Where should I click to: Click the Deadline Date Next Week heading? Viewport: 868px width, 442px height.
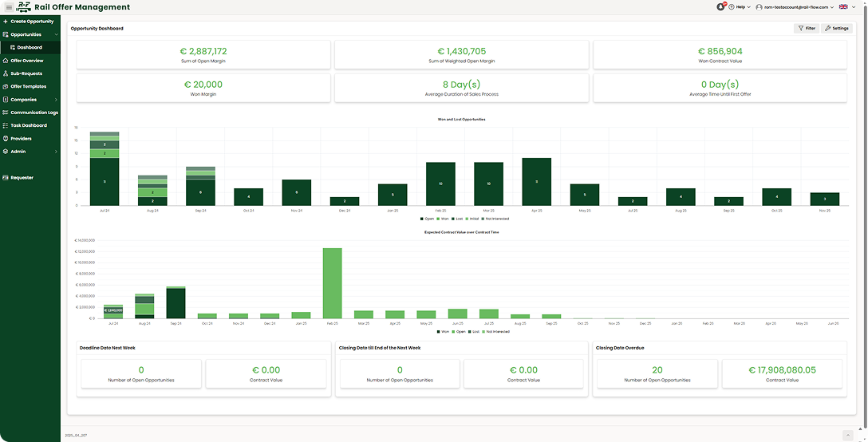pos(108,348)
